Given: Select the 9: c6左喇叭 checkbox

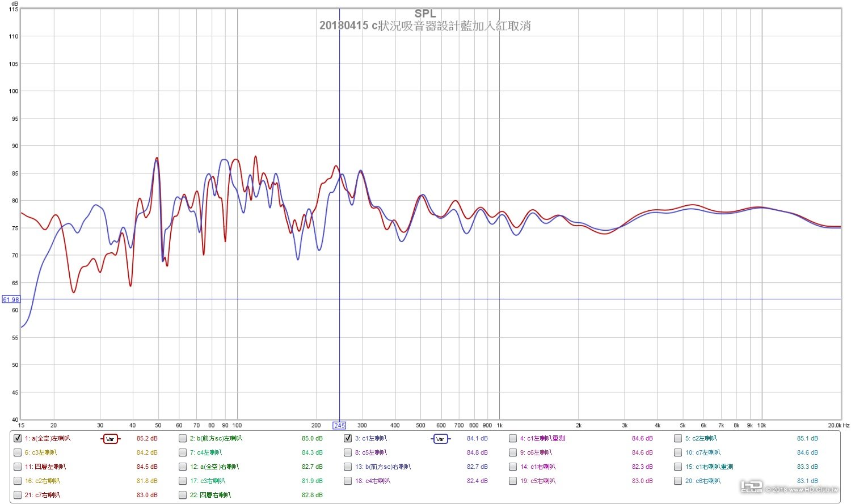Looking at the screenshot, I should 513,452.
